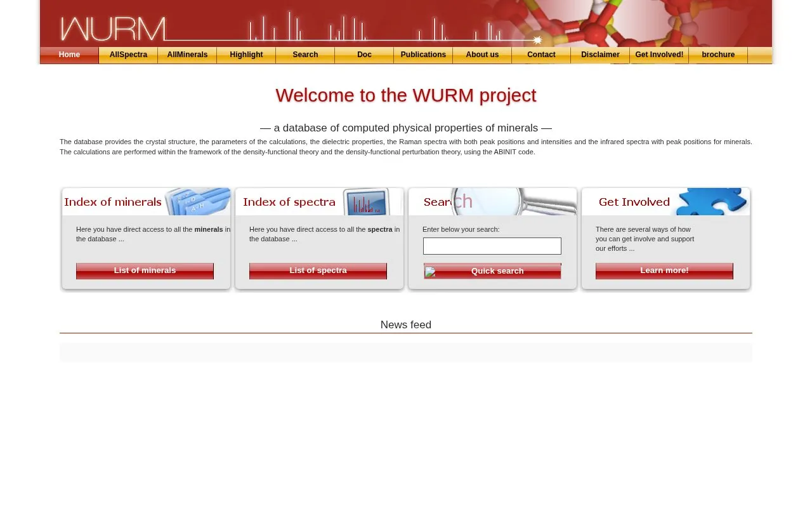812x508 pixels.
Task: Click the blue puzzle piece image
Action: 710,201
